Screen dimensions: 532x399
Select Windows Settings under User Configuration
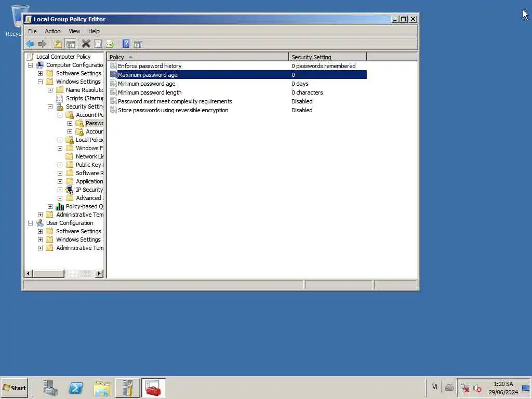coord(78,240)
